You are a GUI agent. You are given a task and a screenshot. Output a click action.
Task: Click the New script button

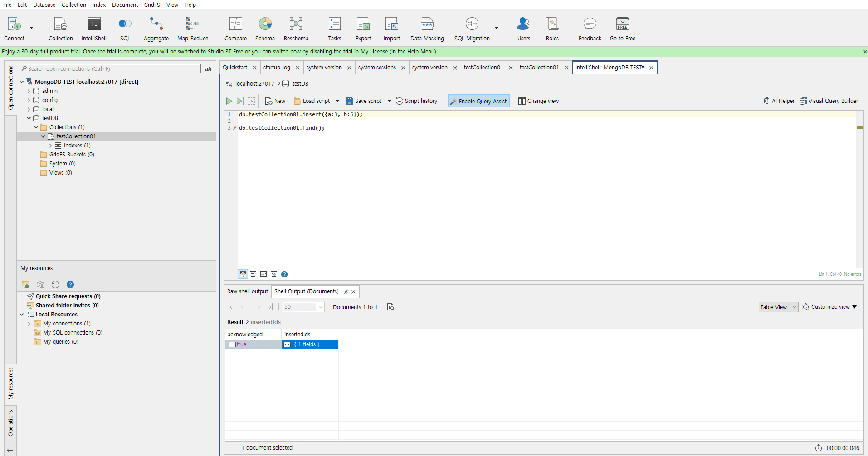(x=275, y=101)
